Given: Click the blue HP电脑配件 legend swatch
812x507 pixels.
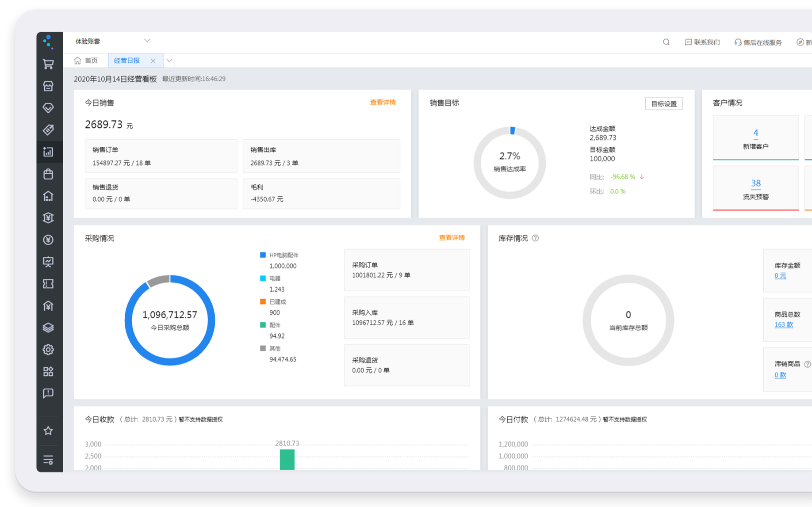Looking at the screenshot, I should point(263,255).
